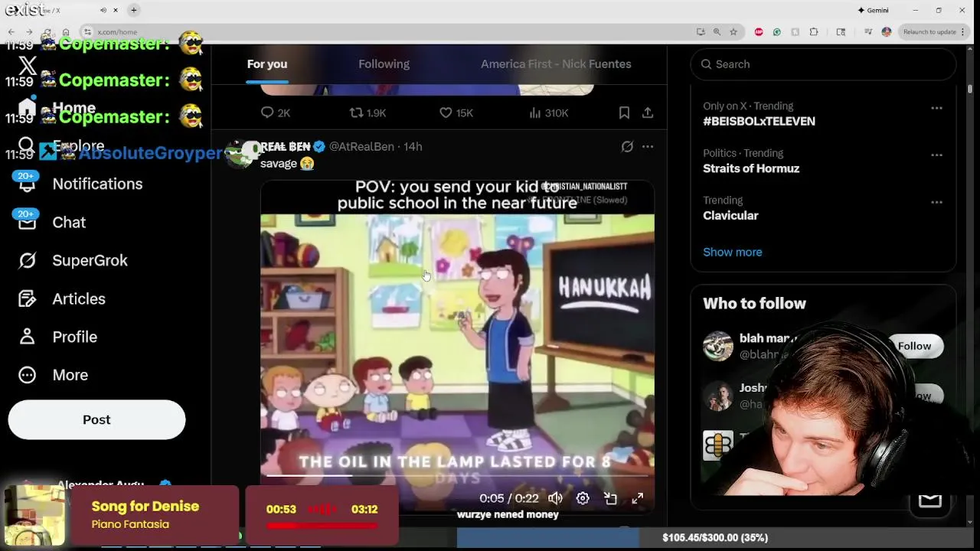Click the 14h timestamp on the tweet

(413, 146)
